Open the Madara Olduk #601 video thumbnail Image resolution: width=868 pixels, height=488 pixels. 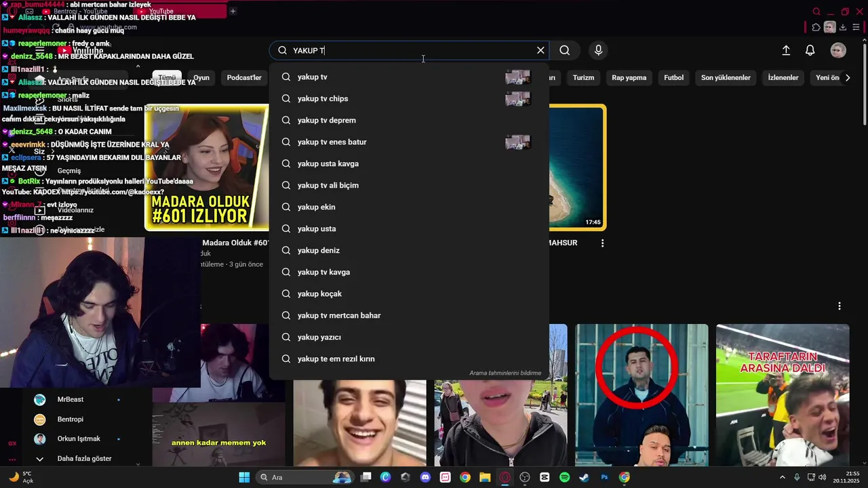pos(207,167)
